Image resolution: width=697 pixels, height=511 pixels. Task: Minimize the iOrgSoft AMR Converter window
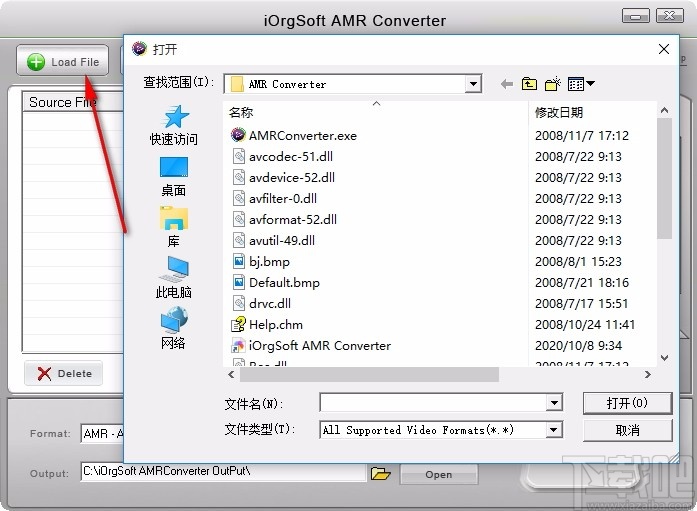(x=636, y=16)
